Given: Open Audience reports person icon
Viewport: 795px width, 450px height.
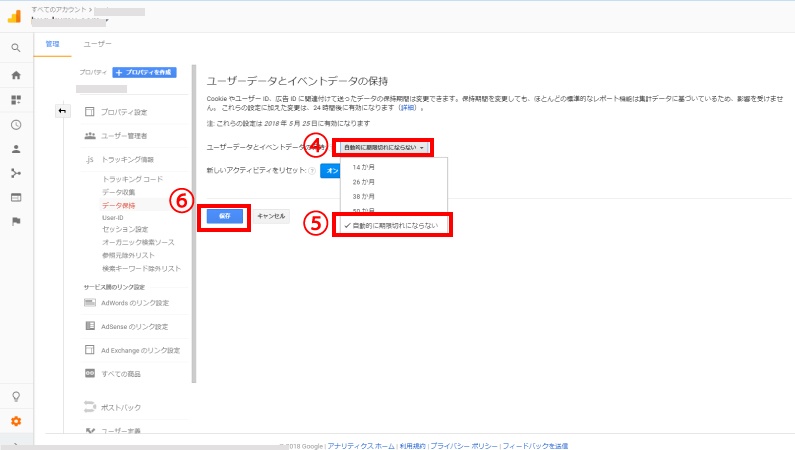Looking at the screenshot, I should (15, 149).
